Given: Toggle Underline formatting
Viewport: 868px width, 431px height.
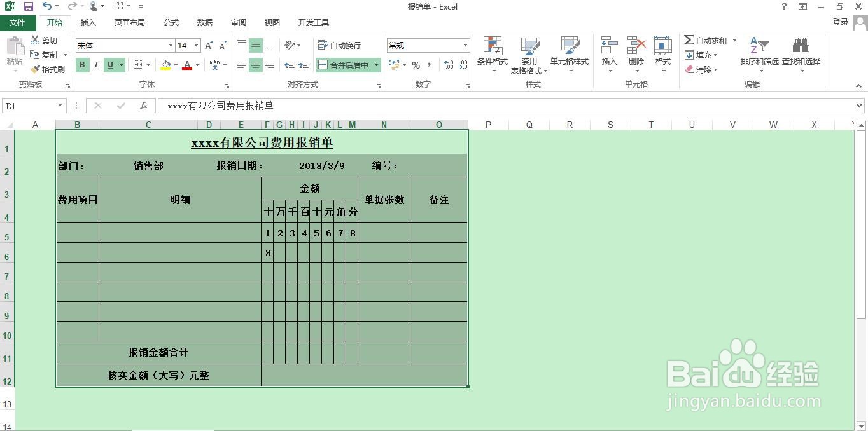Looking at the screenshot, I should (x=110, y=65).
